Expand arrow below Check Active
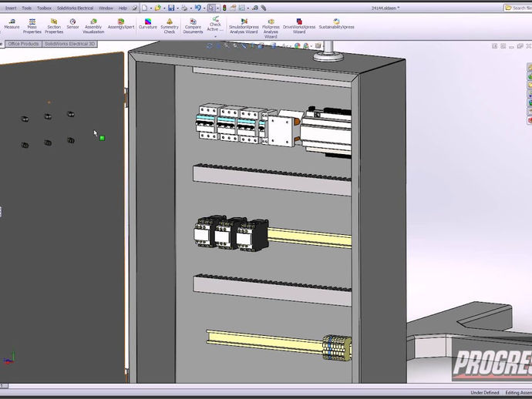This screenshot has height=399, width=532. click(x=215, y=36)
